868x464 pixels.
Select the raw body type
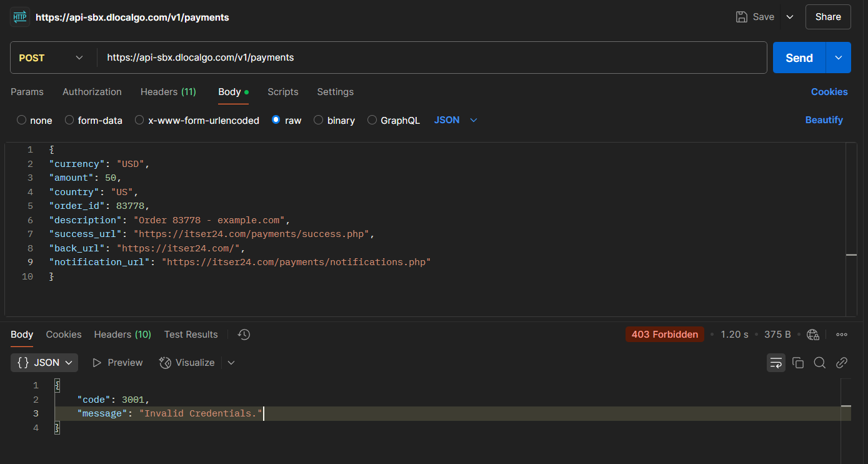(276, 120)
